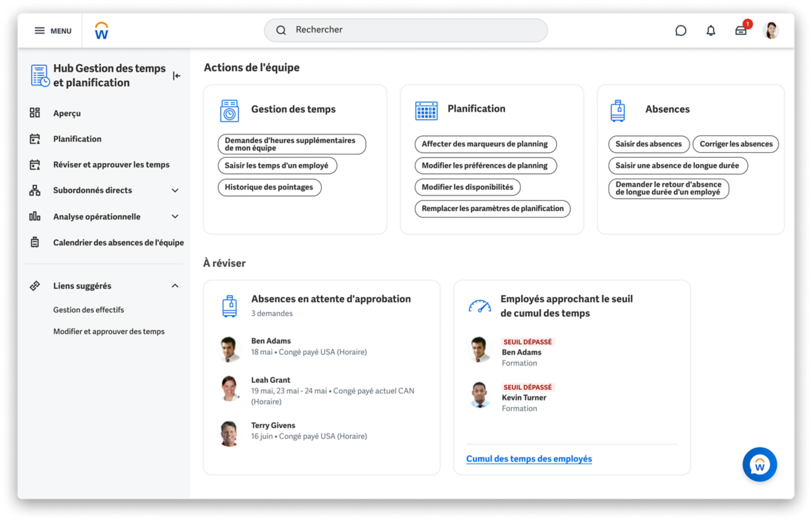Click Saisir les temps d'un employé
Viewport: 812px width, 521px height.
(277, 165)
